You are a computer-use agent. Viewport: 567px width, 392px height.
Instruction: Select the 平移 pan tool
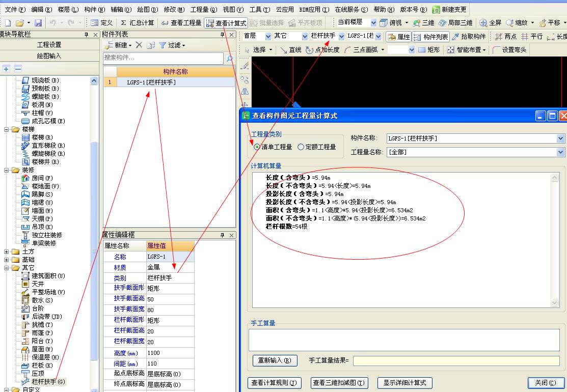550,23
